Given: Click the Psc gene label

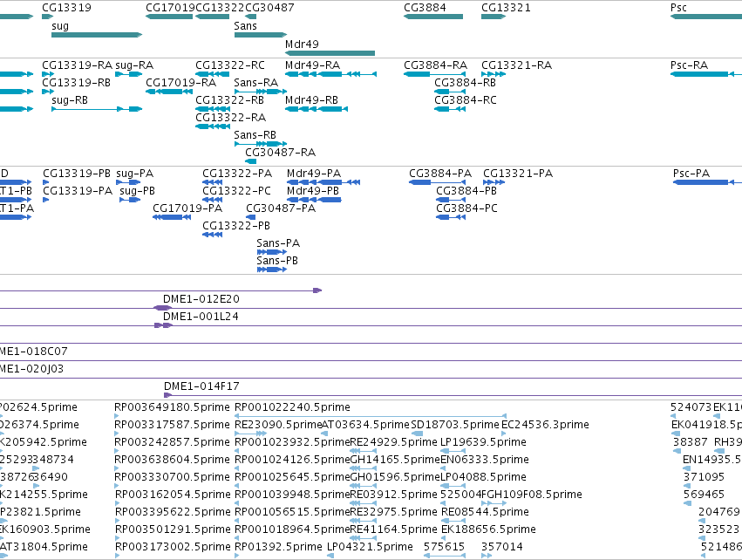Looking at the screenshot, I should (678, 8).
